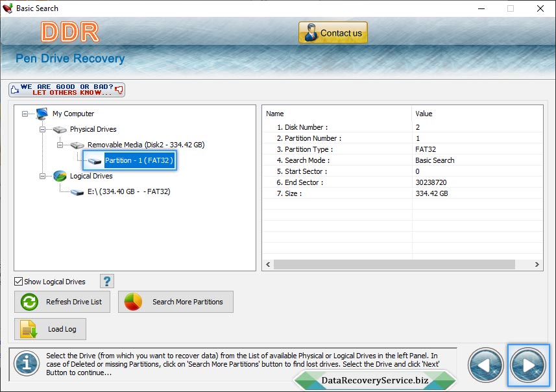Select the '5. Start Sector :' row
The image size is (556, 392).
click(402, 171)
